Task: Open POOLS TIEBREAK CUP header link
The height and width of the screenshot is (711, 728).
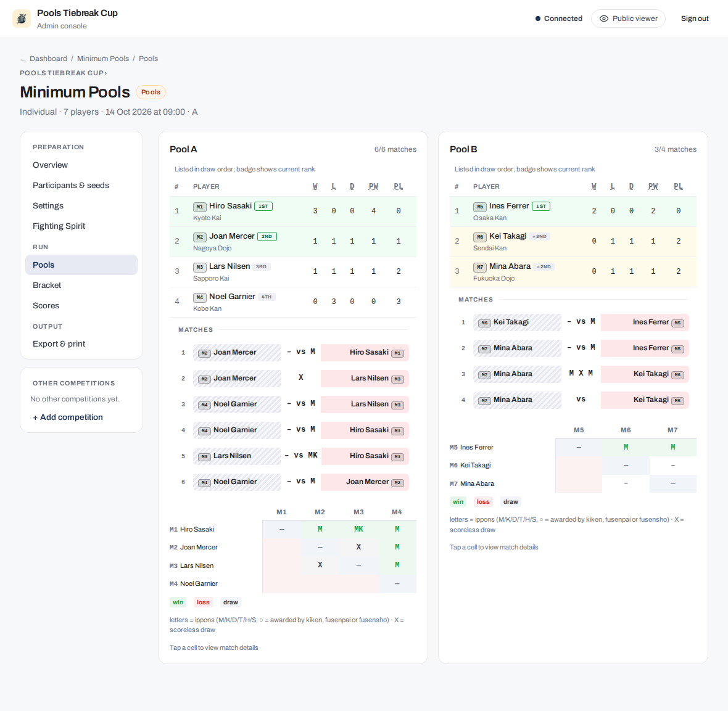Action: pyautogui.click(x=63, y=73)
